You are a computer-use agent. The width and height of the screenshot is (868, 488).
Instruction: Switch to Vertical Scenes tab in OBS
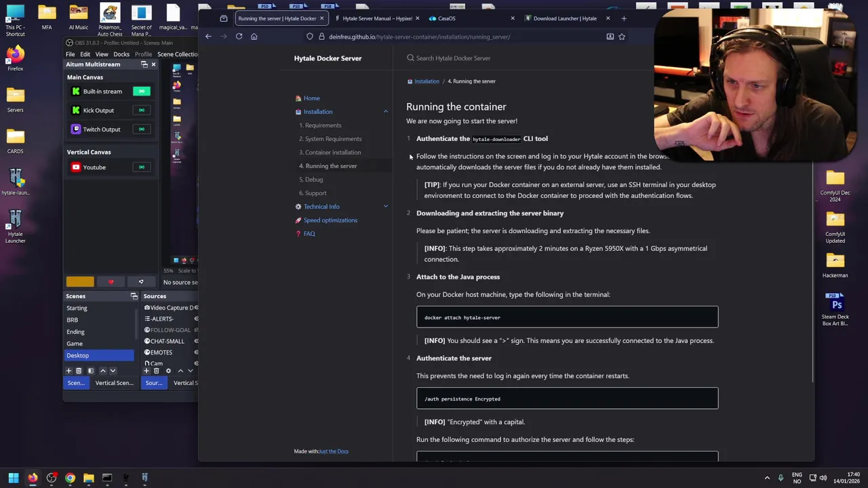pos(114,383)
